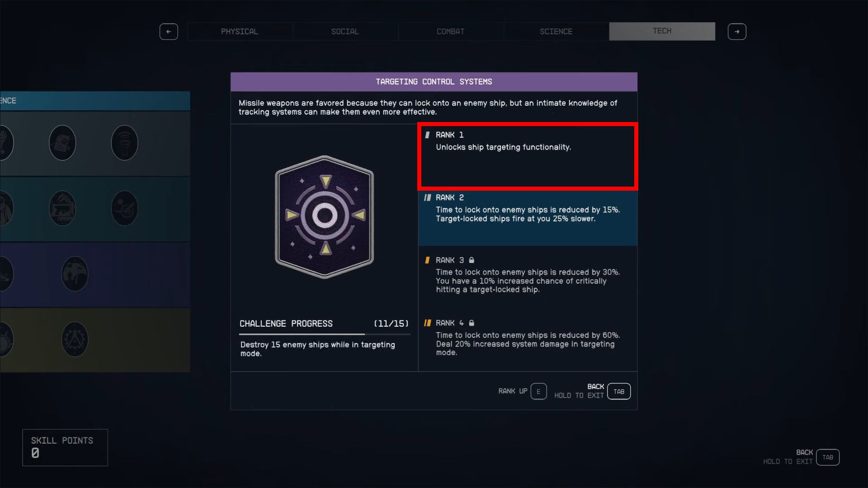Switch to the Social skills tab
868x488 pixels.
coord(345,32)
